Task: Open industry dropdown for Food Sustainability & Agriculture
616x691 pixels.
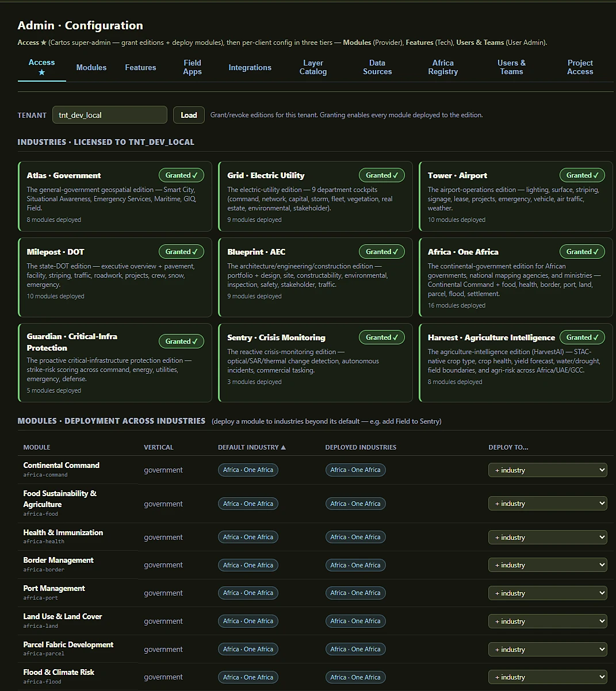Action: pyautogui.click(x=548, y=504)
